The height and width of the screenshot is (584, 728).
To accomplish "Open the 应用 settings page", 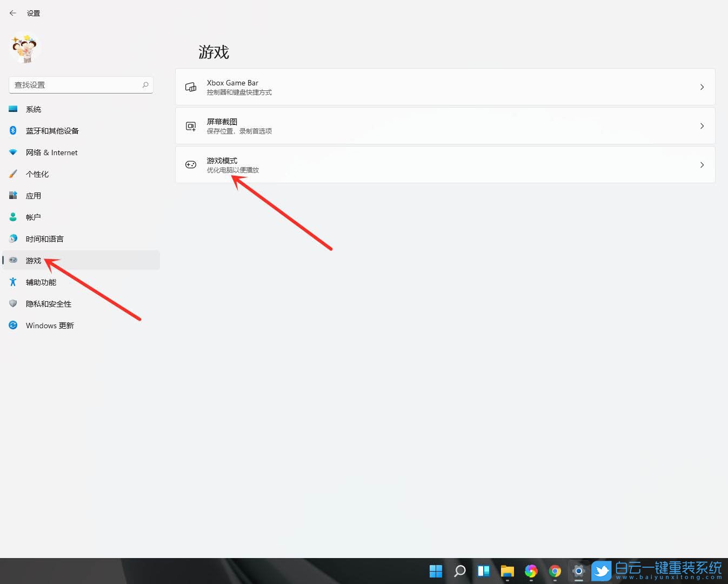I will (33, 195).
